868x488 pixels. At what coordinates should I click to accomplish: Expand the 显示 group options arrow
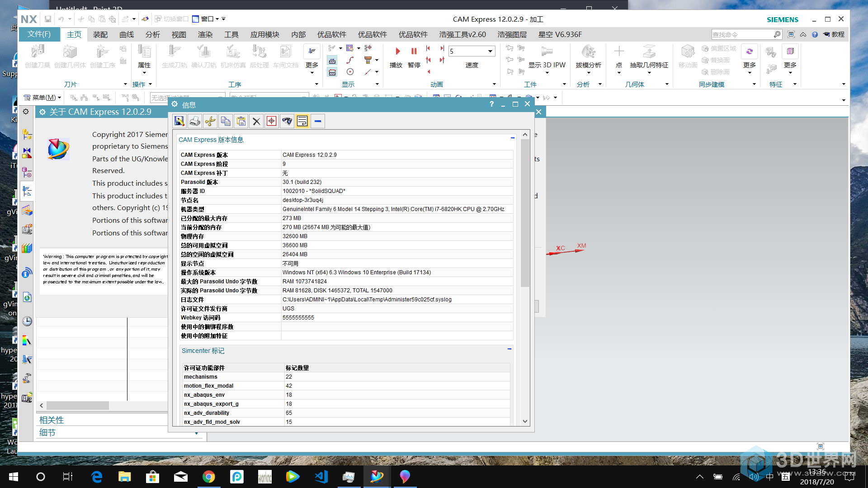pyautogui.click(x=377, y=84)
